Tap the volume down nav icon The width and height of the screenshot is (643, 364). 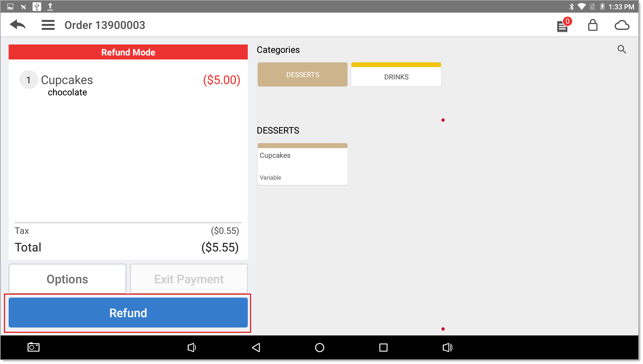[x=192, y=347]
